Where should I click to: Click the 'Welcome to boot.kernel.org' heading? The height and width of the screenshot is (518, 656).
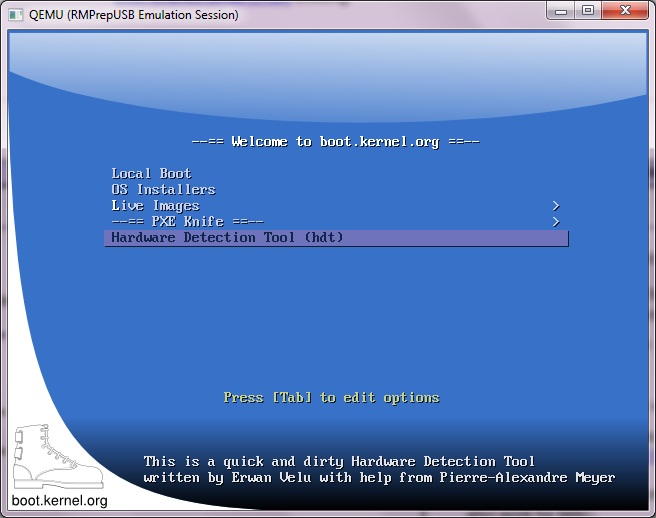pos(336,142)
